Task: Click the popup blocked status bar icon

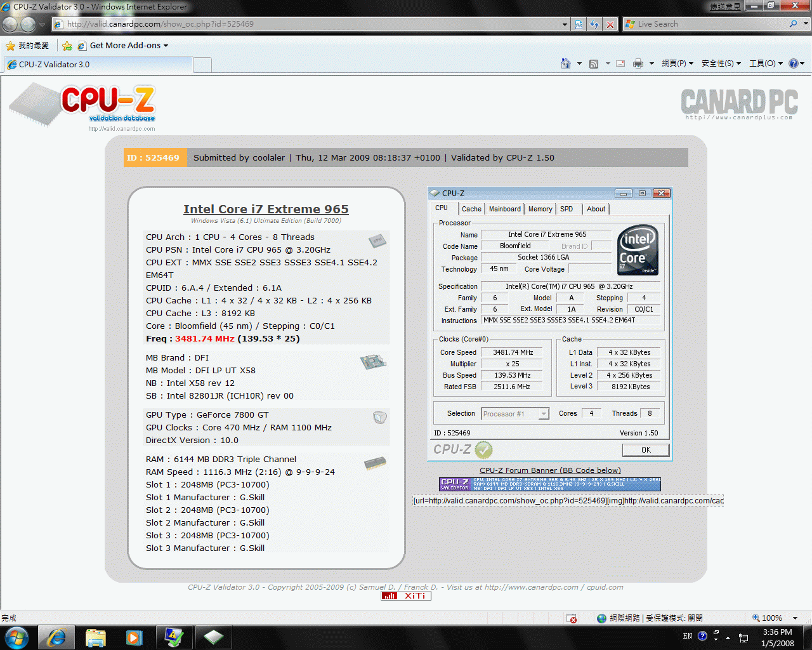Action: 572,618
